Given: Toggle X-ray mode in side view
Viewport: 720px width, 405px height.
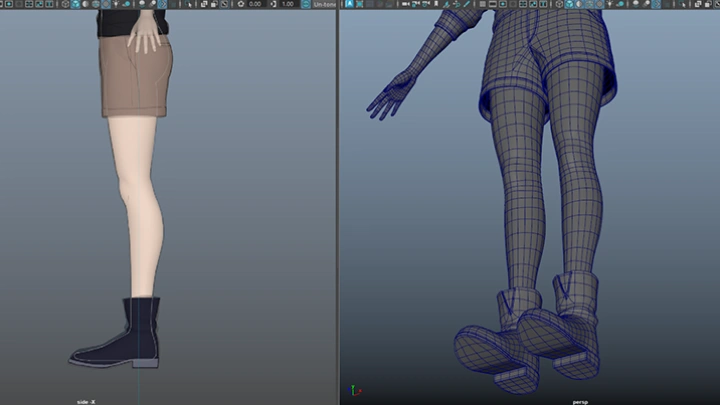Looking at the screenshot, I should point(204,4).
